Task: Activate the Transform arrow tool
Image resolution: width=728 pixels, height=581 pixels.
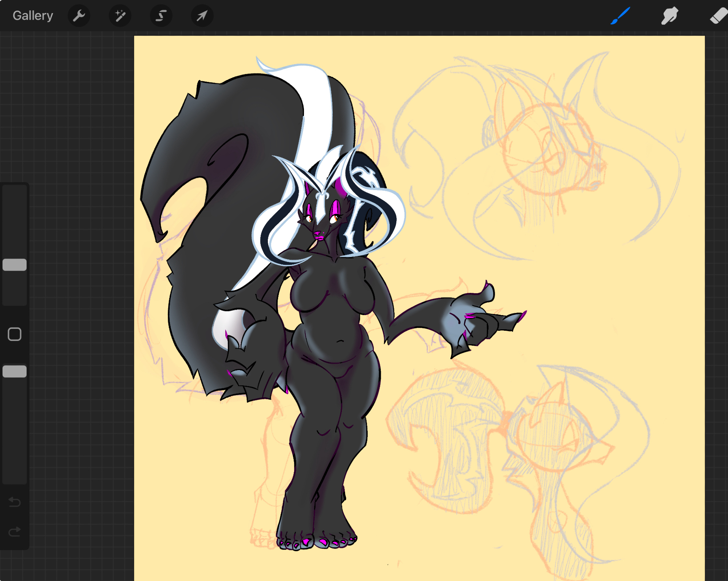Action: tap(202, 16)
